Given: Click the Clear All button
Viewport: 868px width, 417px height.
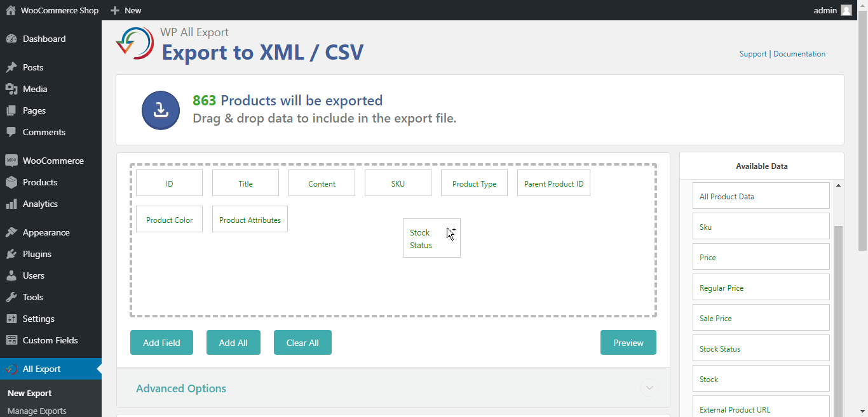Looking at the screenshot, I should tap(302, 342).
